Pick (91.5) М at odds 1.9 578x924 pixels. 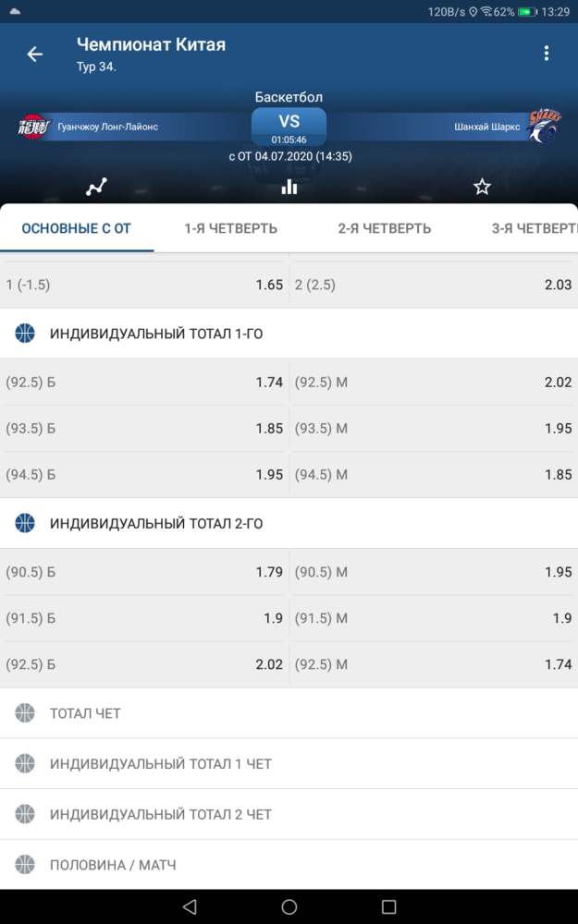(434, 618)
